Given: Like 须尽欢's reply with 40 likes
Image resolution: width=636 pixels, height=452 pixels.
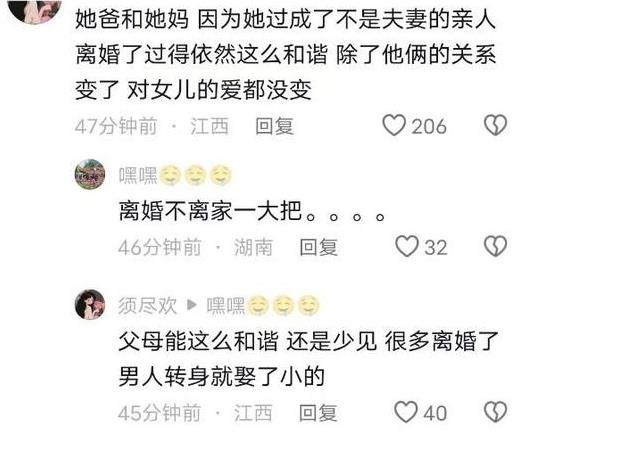Looking at the screenshot, I should (x=406, y=412).
